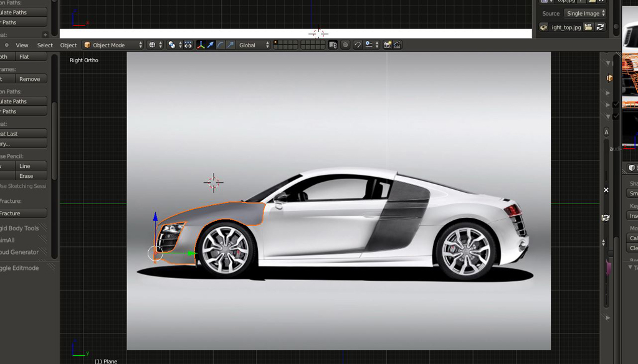Image resolution: width=638 pixels, height=364 pixels.
Task: Open the viewport shading selector
Action: click(155, 45)
